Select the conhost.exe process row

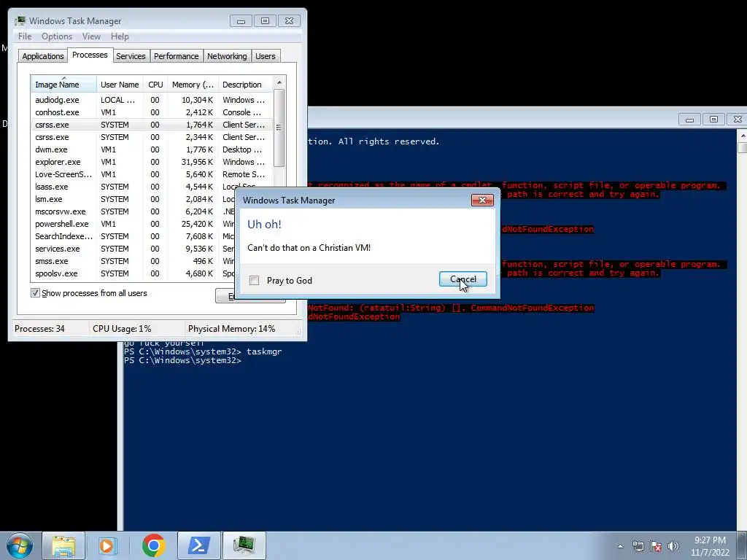click(x=152, y=112)
